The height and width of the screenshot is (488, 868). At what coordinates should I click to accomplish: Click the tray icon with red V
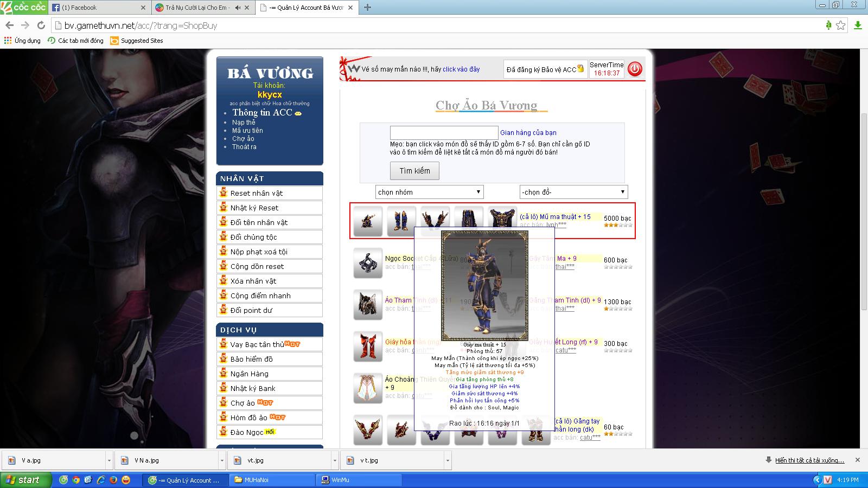(x=828, y=480)
